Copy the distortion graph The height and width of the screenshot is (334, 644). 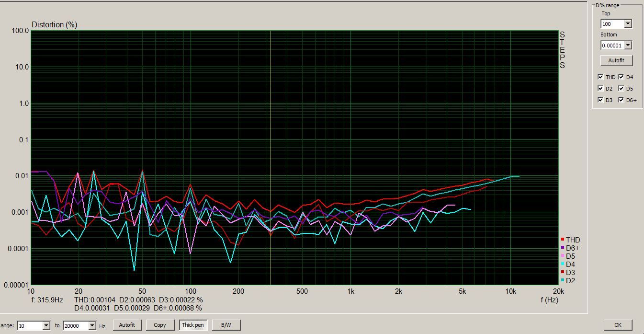(x=159, y=325)
